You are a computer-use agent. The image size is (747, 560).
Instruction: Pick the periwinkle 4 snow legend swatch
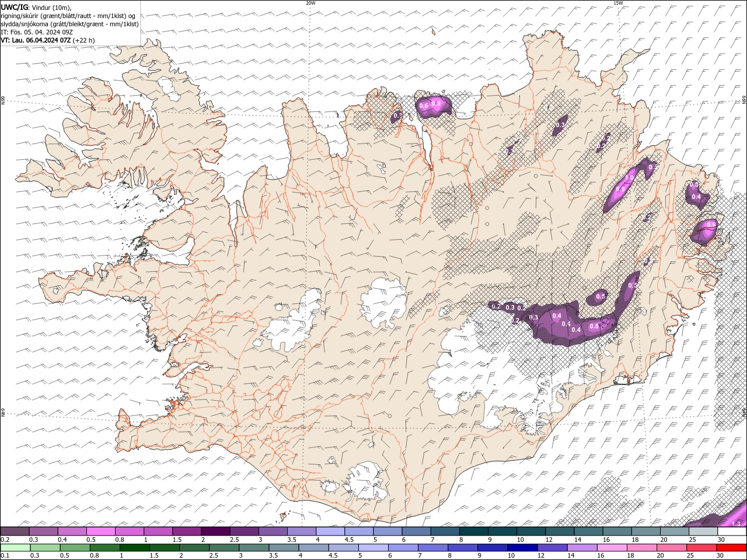pos(330,531)
